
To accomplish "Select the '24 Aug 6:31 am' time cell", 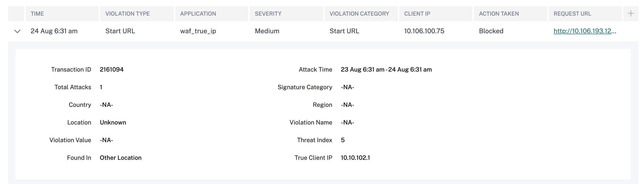I will (x=54, y=31).
